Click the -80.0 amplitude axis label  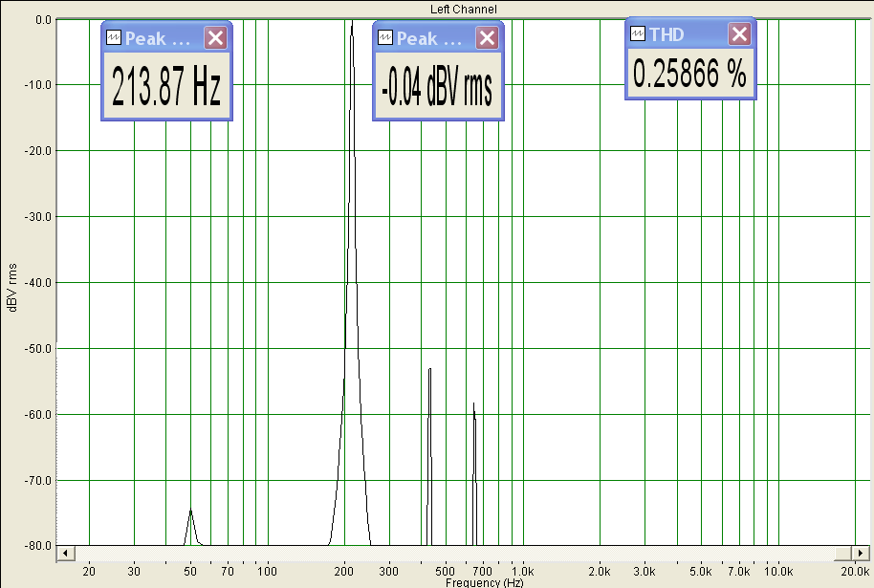tap(38, 546)
